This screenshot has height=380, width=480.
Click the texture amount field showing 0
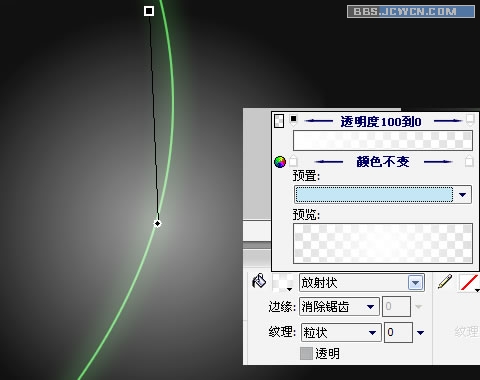(398, 332)
